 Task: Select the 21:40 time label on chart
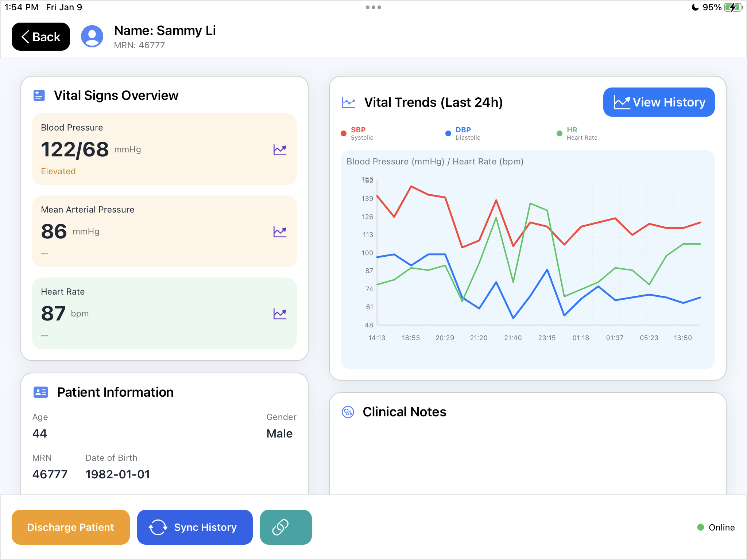coord(513,338)
